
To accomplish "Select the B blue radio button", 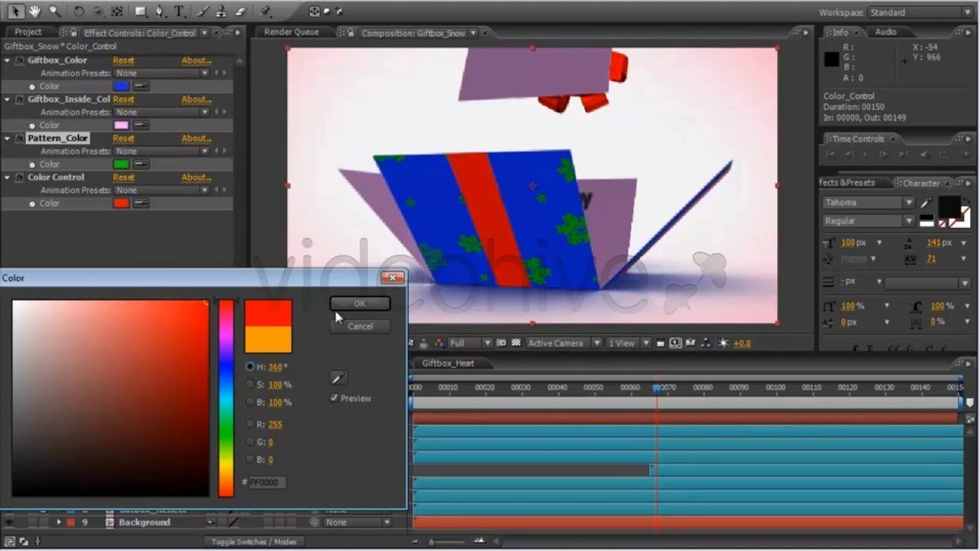I will (x=250, y=459).
